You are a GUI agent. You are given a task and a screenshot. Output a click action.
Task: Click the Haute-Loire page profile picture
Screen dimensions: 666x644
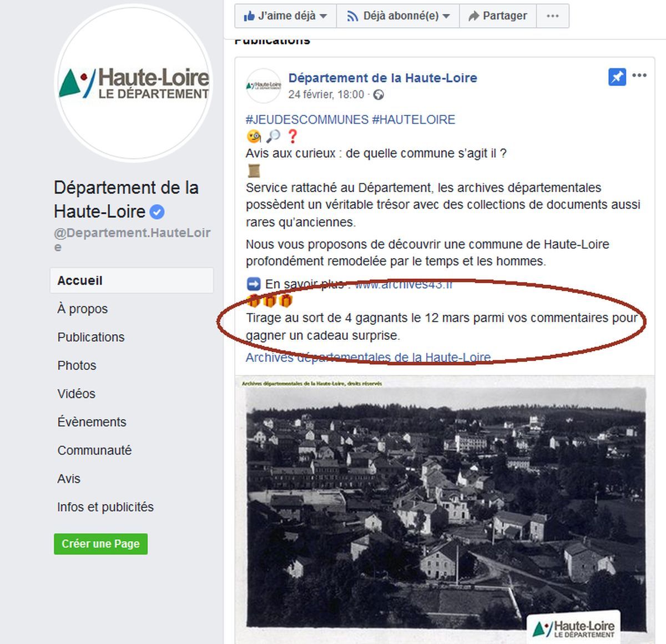(134, 83)
